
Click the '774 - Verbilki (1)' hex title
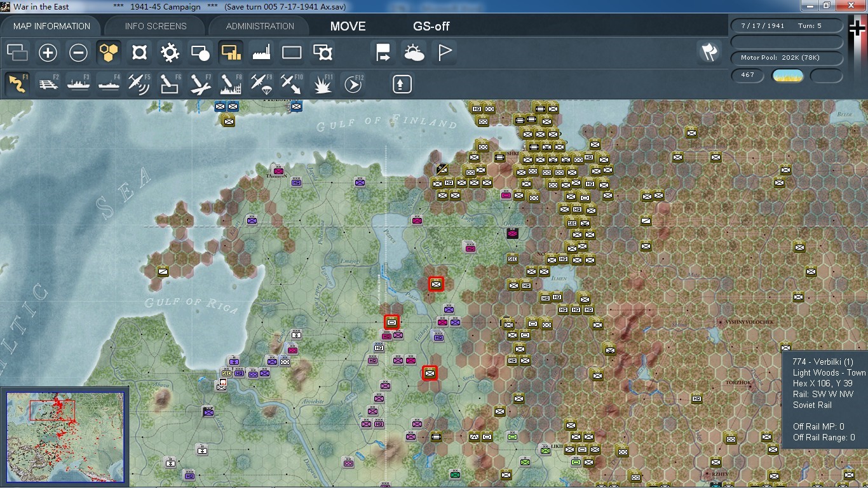pos(823,362)
